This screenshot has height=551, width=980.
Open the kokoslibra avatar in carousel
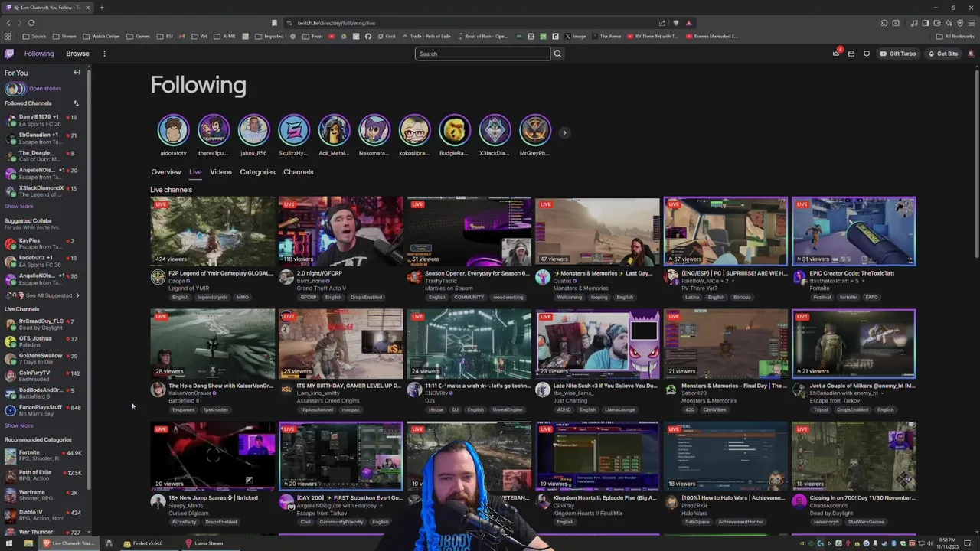point(414,130)
